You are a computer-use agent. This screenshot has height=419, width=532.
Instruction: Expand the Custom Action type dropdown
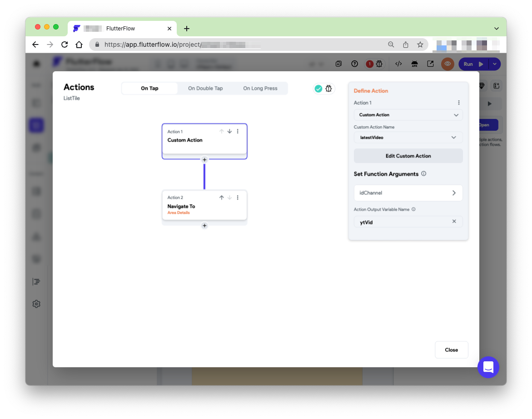coord(456,115)
